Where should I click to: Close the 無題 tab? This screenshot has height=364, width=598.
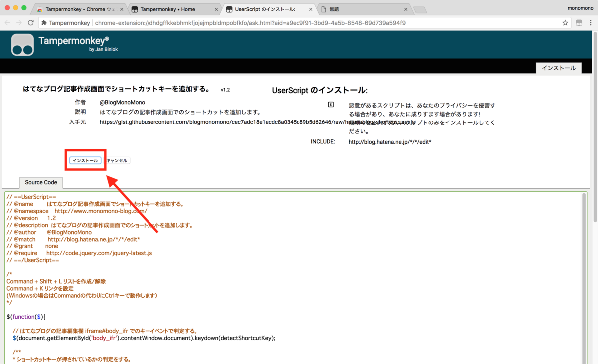point(406,9)
